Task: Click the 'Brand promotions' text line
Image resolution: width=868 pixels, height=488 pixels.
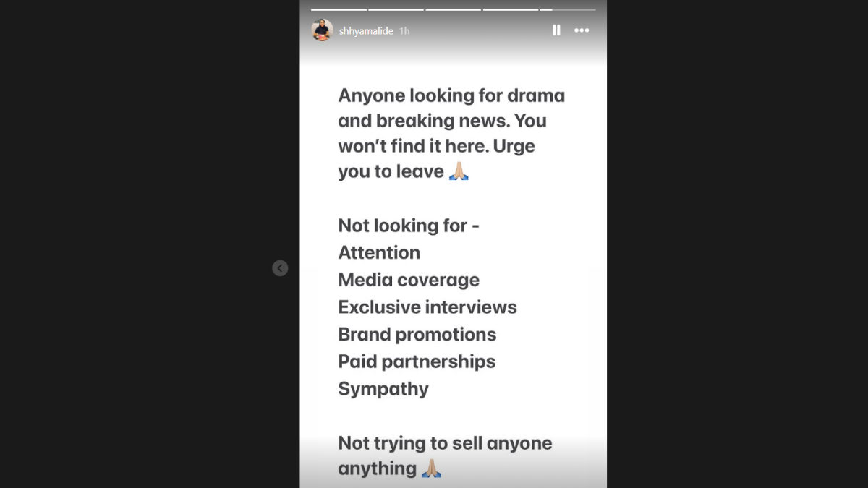Action: 417,335
